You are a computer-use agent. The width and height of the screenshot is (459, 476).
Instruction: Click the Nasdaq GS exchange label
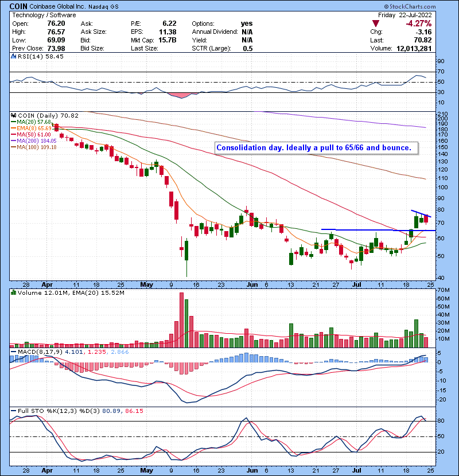click(103, 6)
